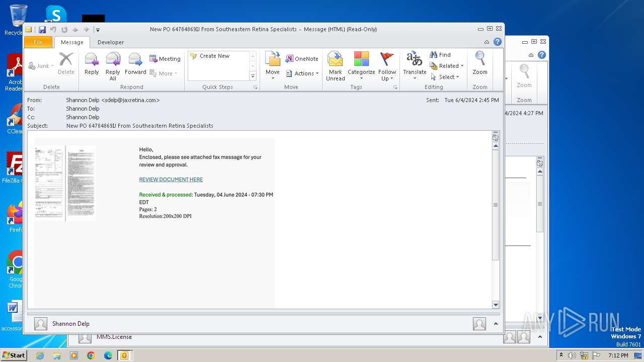This screenshot has height=362, width=644.
Task: Click the Reply All button
Action: (113, 66)
